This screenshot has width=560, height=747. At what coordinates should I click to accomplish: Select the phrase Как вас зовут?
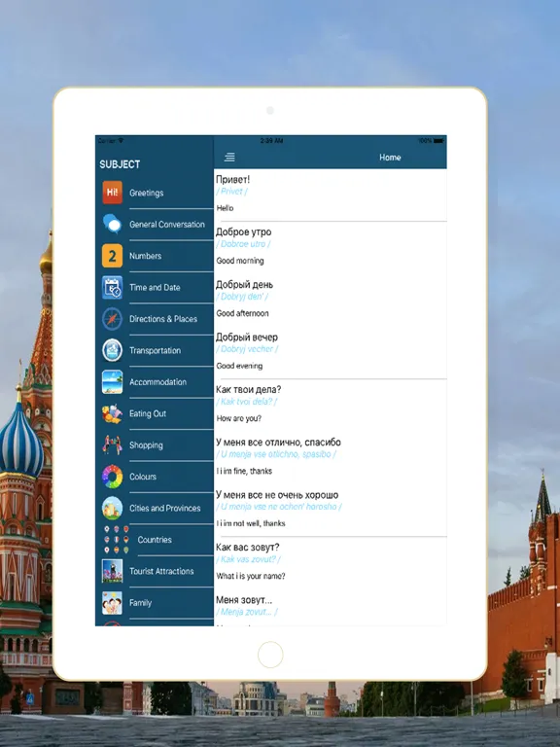[x=248, y=548]
